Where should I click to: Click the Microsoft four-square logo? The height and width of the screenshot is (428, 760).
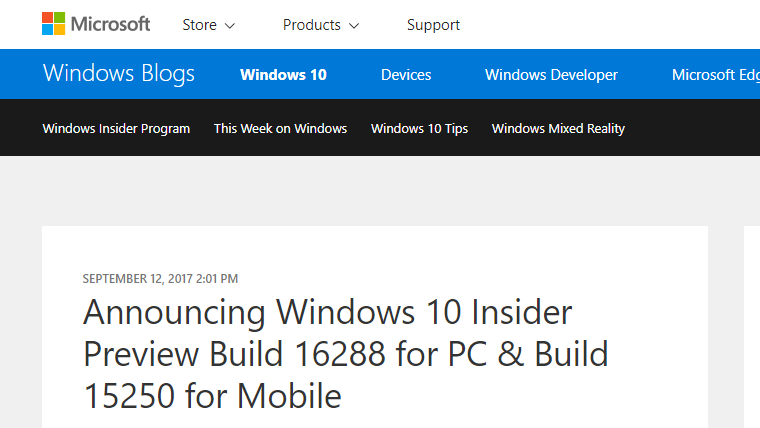pyautogui.click(x=54, y=24)
